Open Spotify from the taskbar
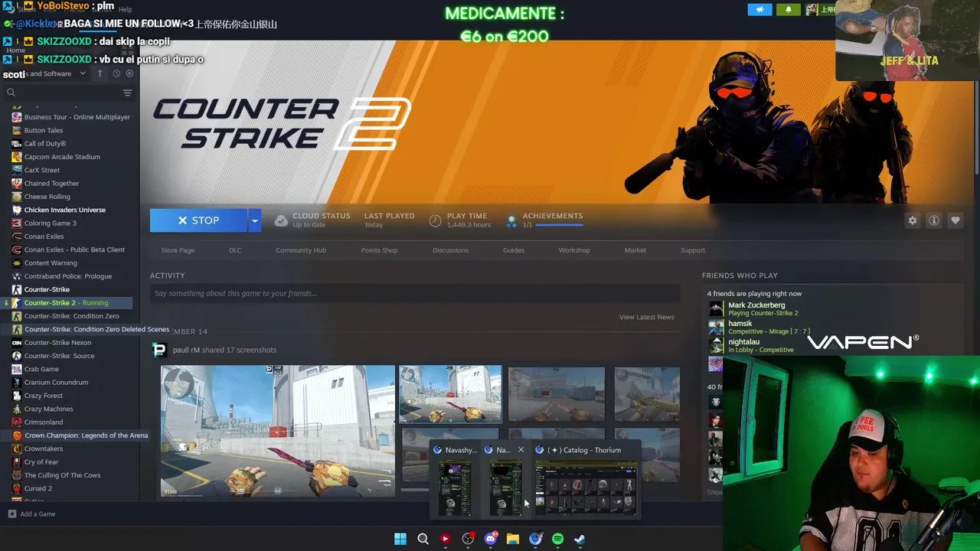This screenshot has width=980, height=551. (x=557, y=539)
